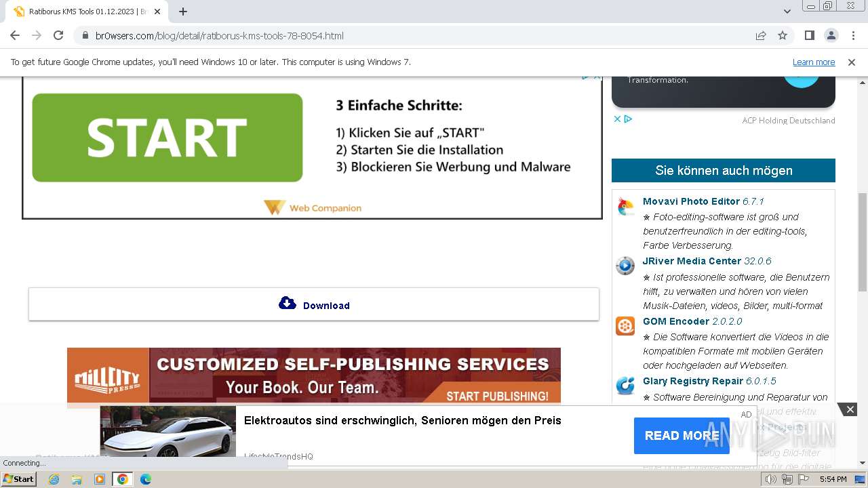Click the Download button
The height and width of the screenshot is (488, 868).
click(314, 304)
